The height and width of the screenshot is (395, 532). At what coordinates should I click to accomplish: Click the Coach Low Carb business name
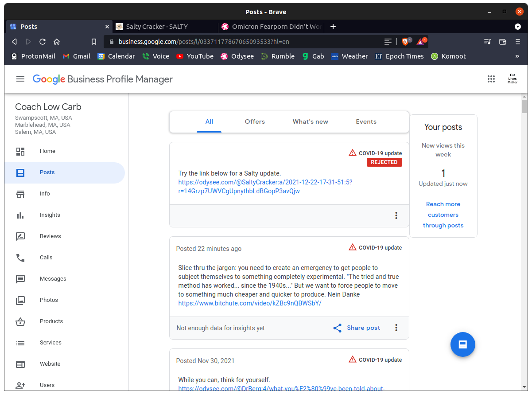click(x=48, y=107)
